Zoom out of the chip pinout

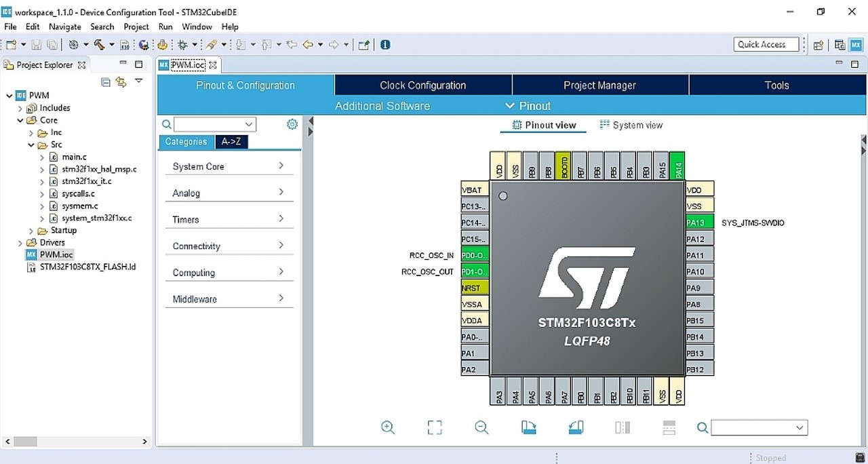[481, 427]
